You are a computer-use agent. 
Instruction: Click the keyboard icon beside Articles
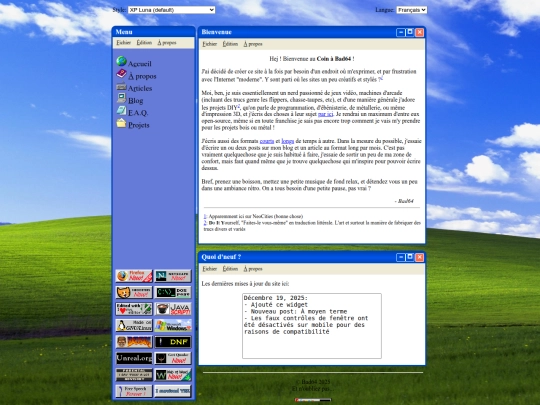coord(122,86)
